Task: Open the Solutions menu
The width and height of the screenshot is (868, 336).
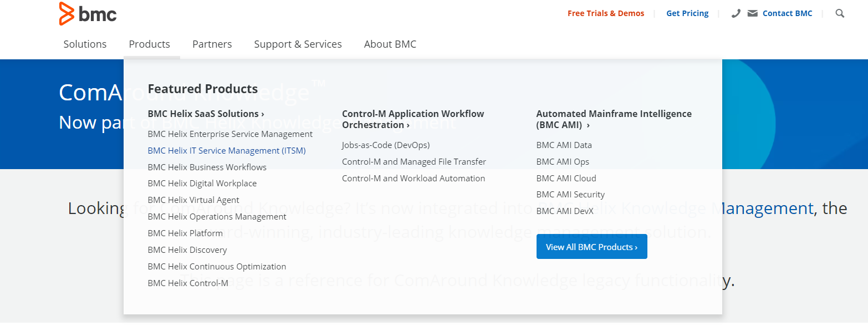Action: point(85,44)
